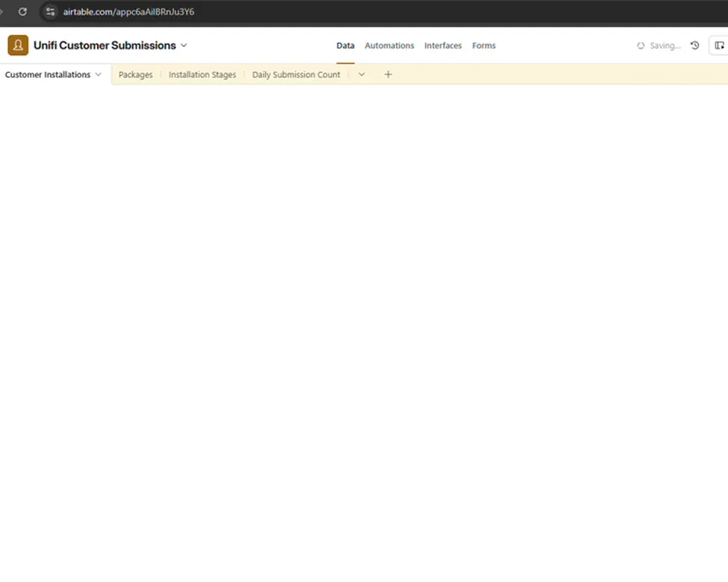The image size is (728, 582).
Task: Click the browser reload icon
Action: coord(22,12)
